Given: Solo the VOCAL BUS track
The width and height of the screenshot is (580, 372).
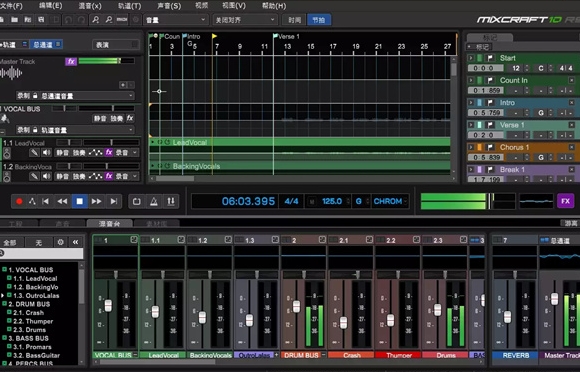Looking at the screenshot, I should [x=117, y=118].
